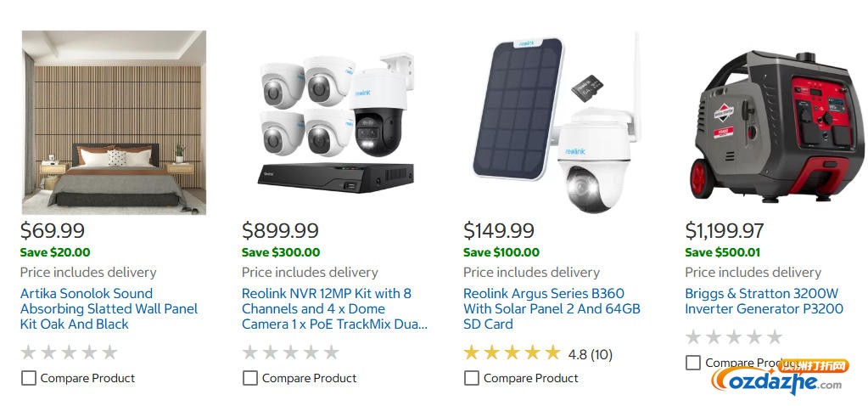This screenshot has height=406, width=868.
Task: Open the Reolink Argus solar camera image
Action: tap(557, 122)
